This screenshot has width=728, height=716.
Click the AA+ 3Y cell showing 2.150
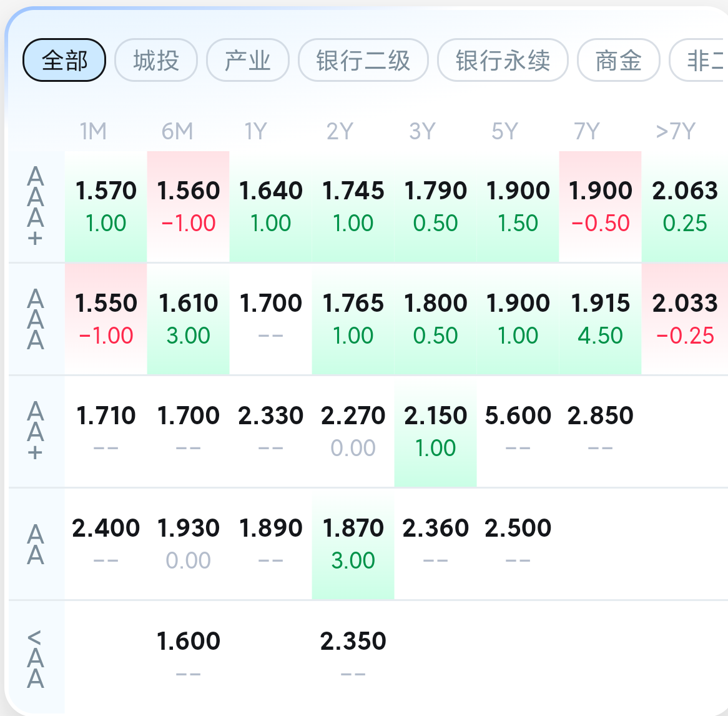(436, 432)
